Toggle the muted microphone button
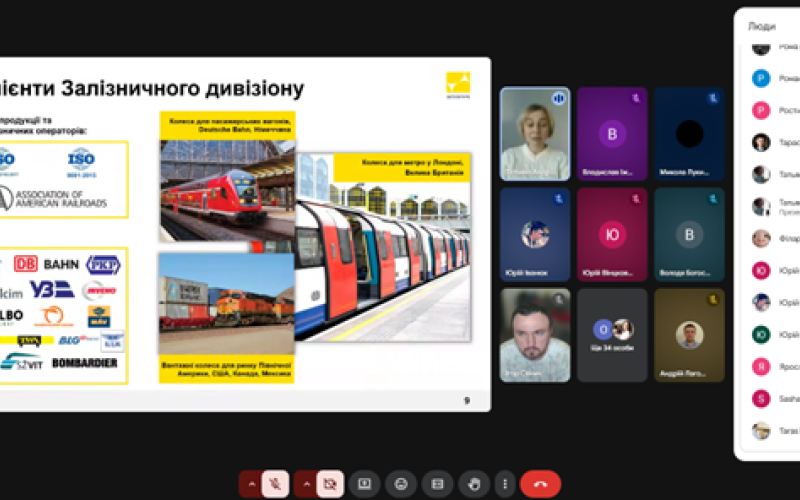 click(x=275, y=484)
